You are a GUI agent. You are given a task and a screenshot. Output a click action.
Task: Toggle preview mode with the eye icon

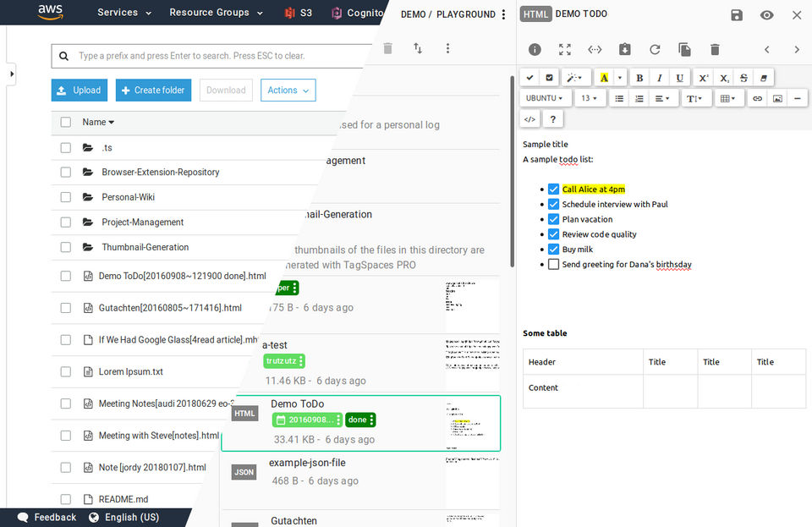[767, 15]
